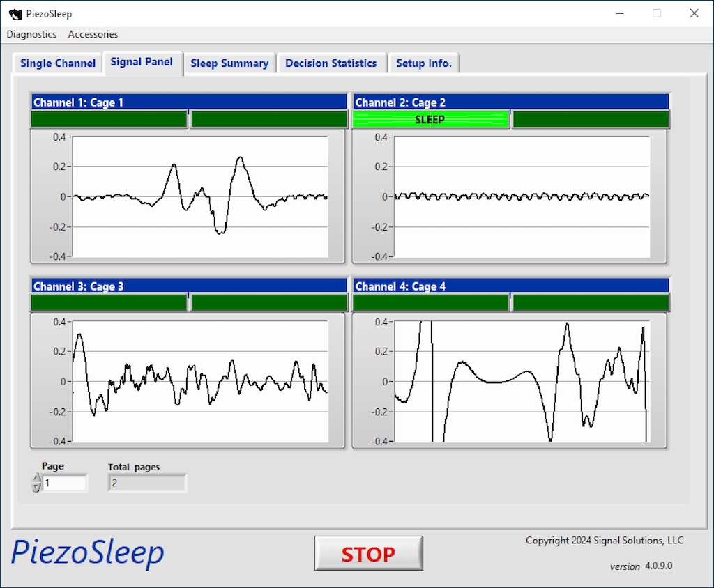Open the Accessories menu
The width and height of the screenshot is (714, 588).
point(93,34)
